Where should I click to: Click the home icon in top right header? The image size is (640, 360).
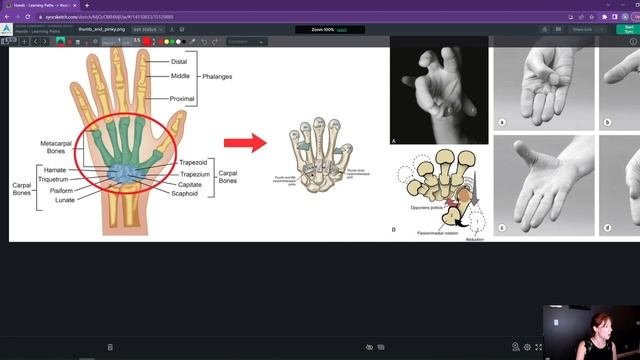point(544,29)
